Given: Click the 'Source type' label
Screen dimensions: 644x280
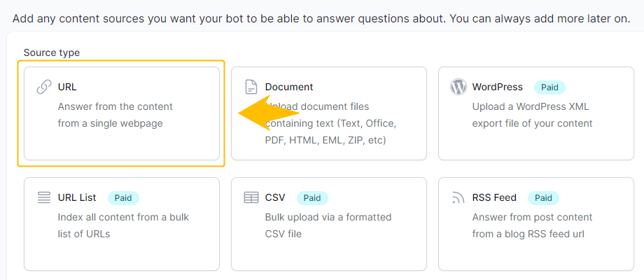Looking at the screenshot, I should (x=52, y=53).
